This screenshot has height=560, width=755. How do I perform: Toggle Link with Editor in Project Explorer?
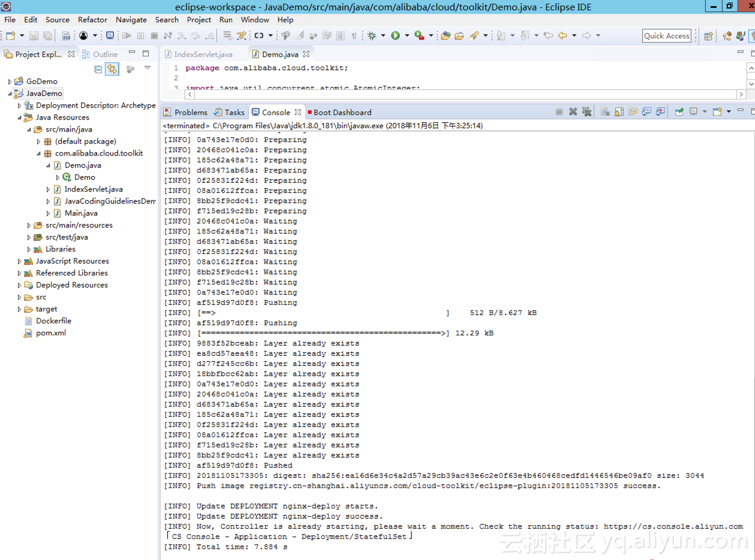[112, 69]
